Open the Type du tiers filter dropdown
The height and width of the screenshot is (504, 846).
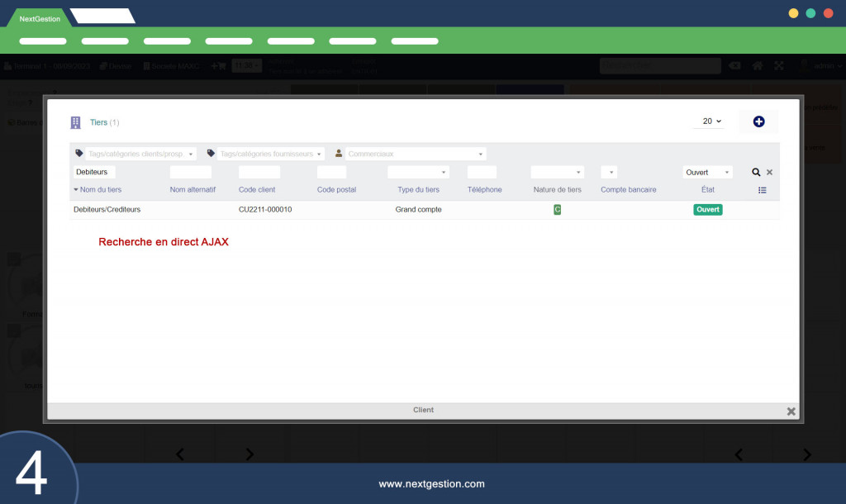point(418,172)
